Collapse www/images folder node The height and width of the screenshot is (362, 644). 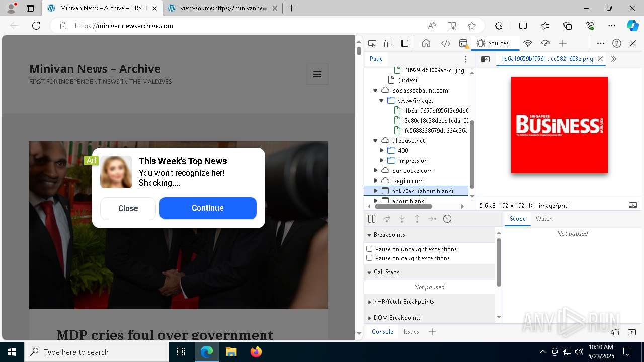coord(381,101)
